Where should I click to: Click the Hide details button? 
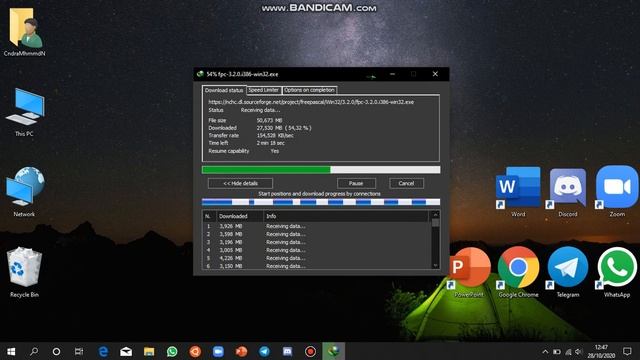240,183
